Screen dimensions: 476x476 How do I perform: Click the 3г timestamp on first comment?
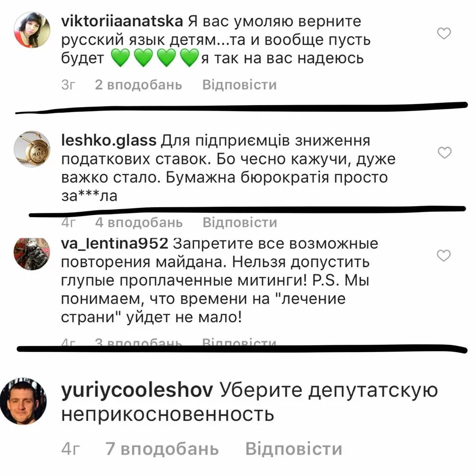tap(68, 85)
